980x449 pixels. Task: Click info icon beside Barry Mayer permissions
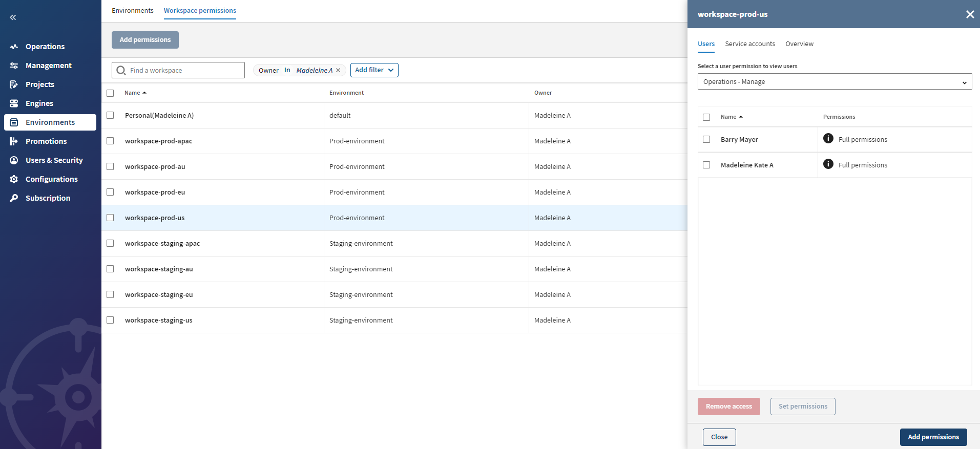tap(828, 138)
